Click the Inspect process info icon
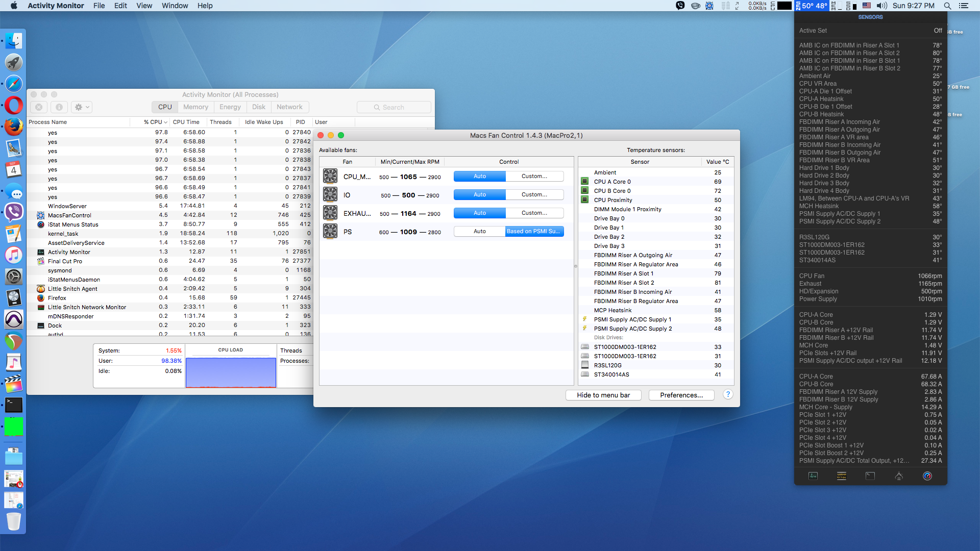Image resolution: width=980 pixels, height=551 pixels. click(x=59, y=107)
